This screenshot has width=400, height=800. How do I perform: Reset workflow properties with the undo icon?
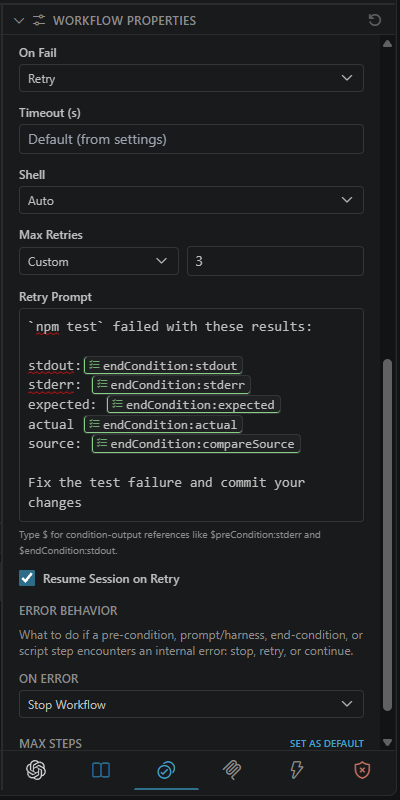pyautogui.click(x=374, y=20)
